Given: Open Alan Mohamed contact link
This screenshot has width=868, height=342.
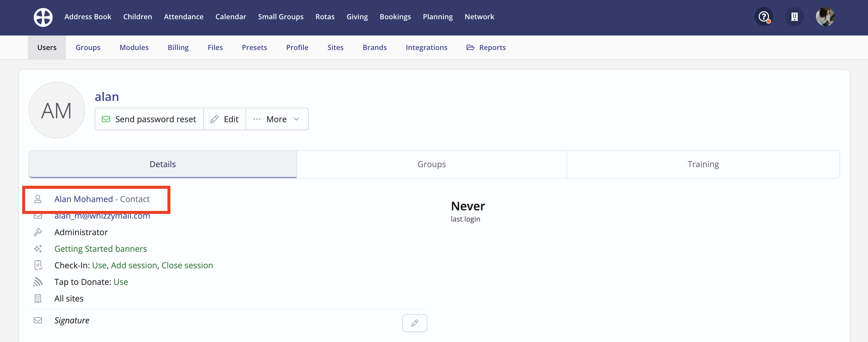Looking at the screenshot, I should pos(83,199).
